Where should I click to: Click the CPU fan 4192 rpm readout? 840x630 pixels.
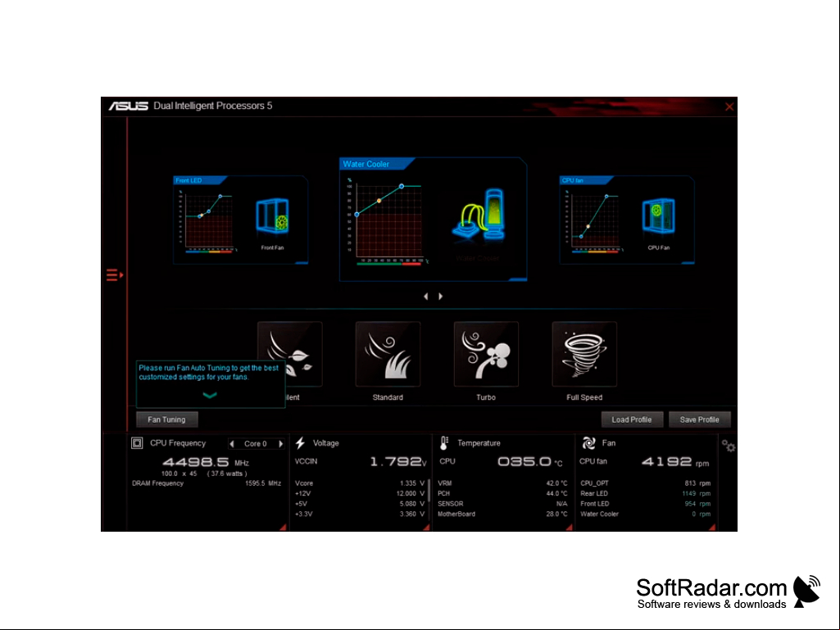pos(674,462)
